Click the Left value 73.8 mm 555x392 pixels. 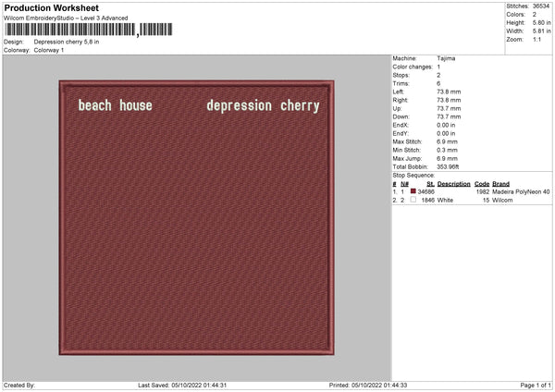(x=449, y=92)
